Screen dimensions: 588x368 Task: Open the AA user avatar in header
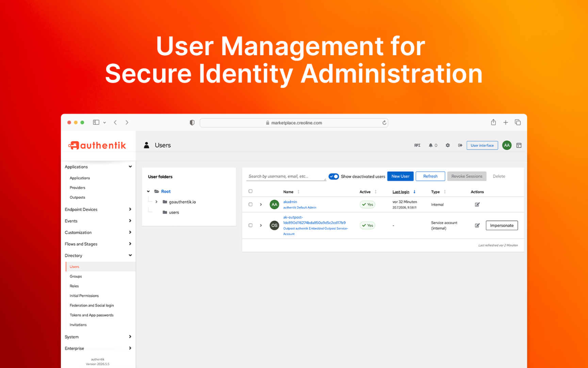tap(507, 145)
